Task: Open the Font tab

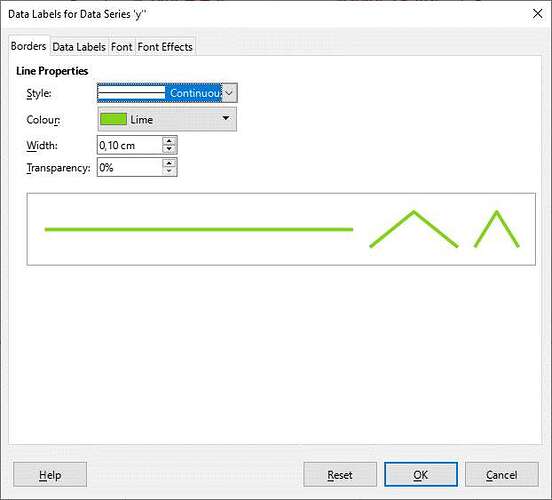Action: click(121, 47)
